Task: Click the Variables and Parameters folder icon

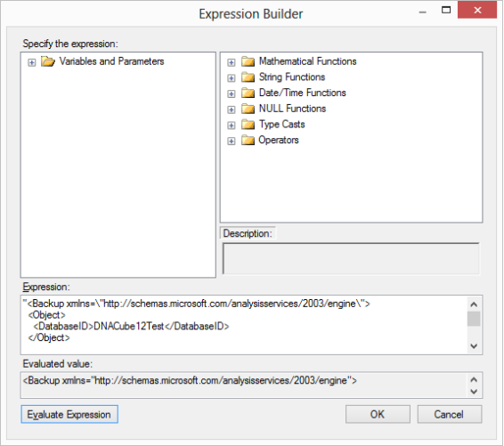Action: point(48,61)
